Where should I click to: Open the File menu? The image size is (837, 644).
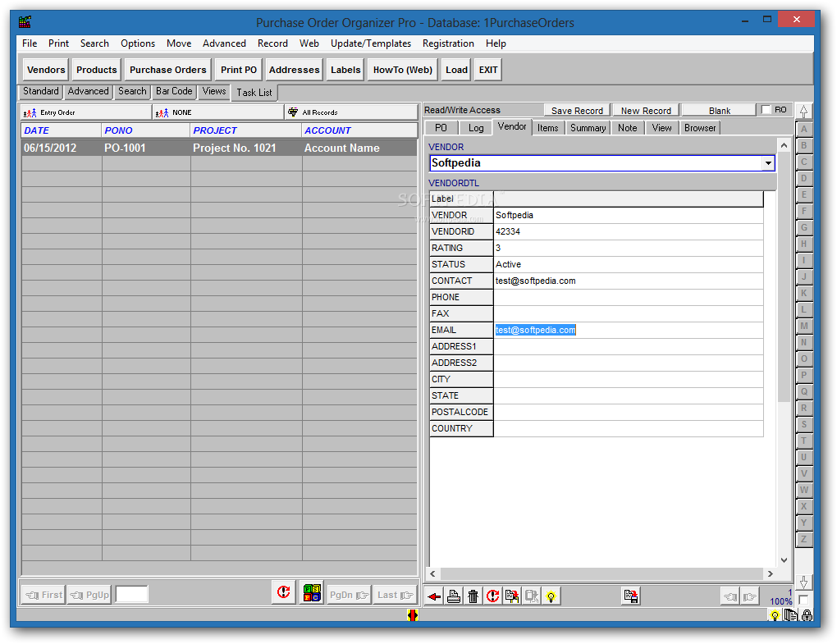(x=30, y=43)
